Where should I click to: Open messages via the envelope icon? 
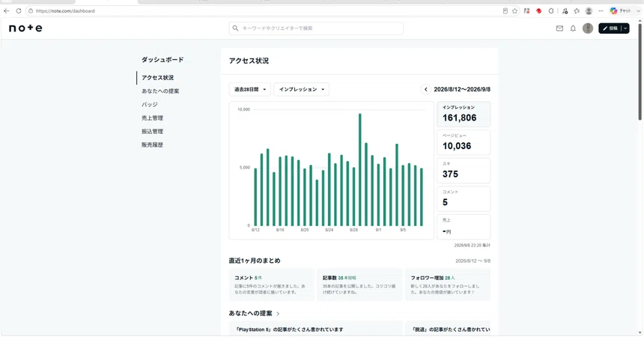[559, 28]
